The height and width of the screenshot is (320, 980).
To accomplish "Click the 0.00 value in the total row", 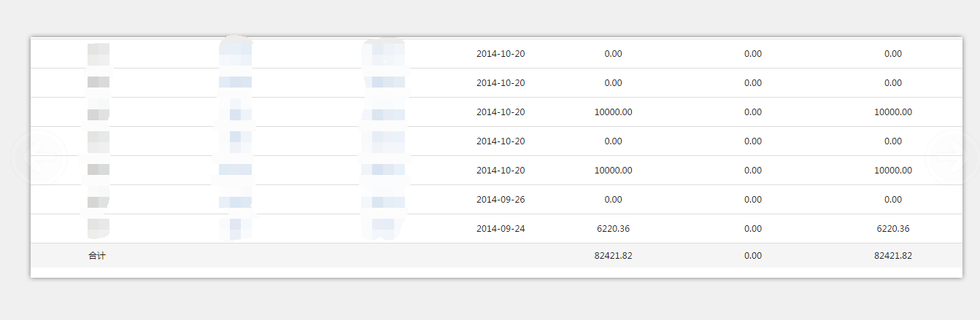I will tap(753, 256).
